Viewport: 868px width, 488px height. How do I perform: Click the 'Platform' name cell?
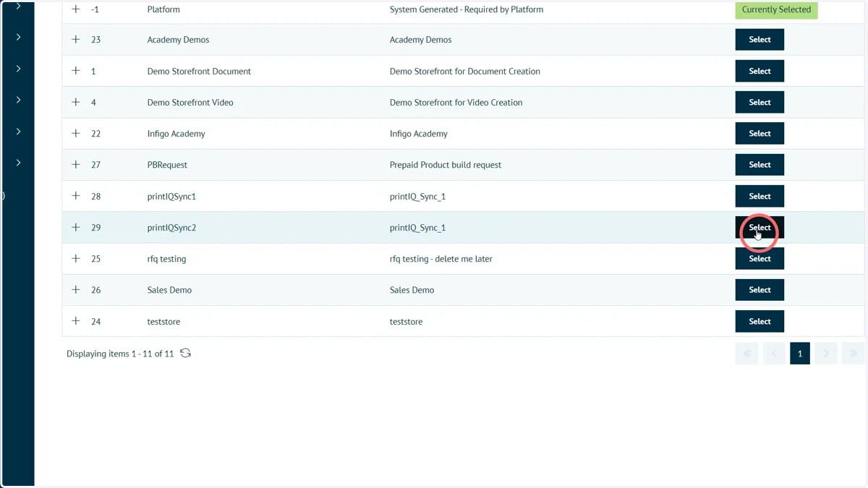(x=163, y=9)
